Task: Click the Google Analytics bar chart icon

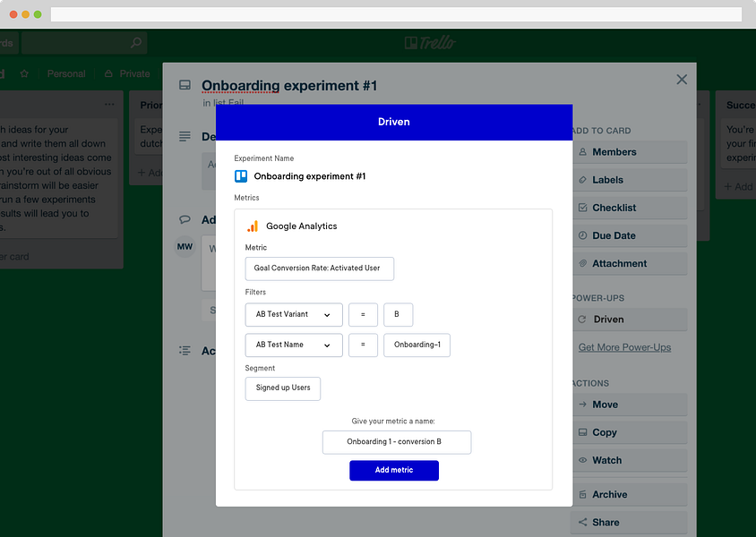Action: click(x=253, y=226)
